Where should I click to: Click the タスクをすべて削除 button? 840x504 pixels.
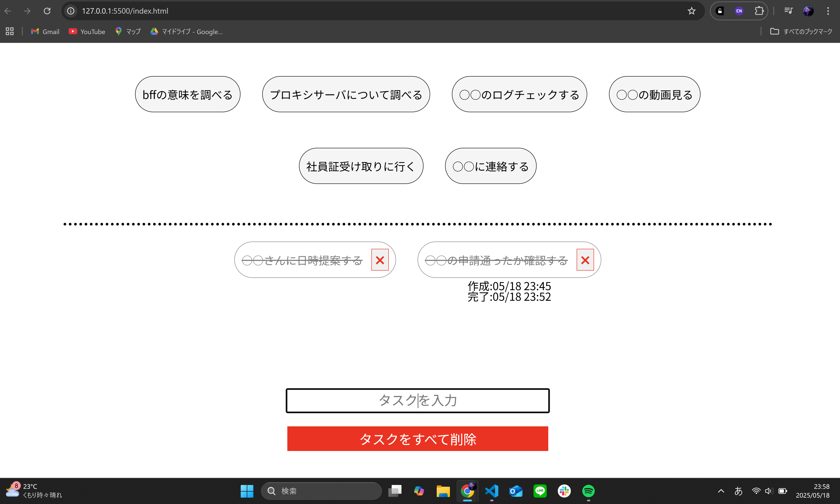[x=417, y=438]
